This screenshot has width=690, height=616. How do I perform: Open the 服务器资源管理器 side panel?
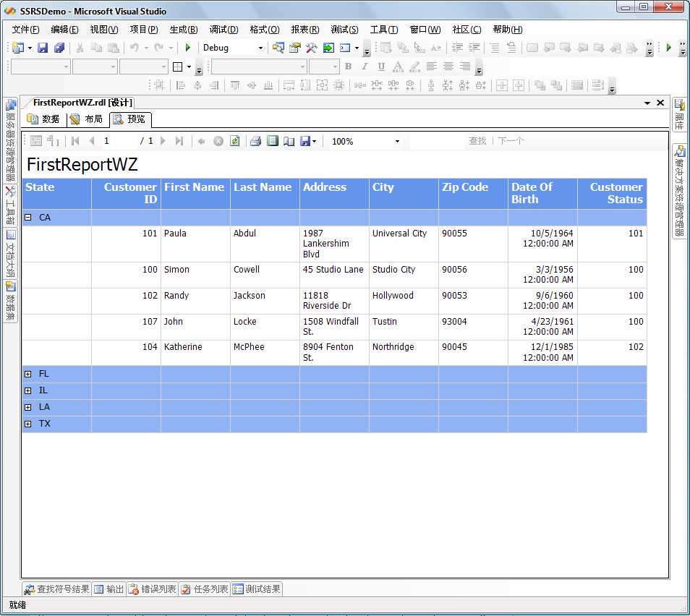(11, 140)
